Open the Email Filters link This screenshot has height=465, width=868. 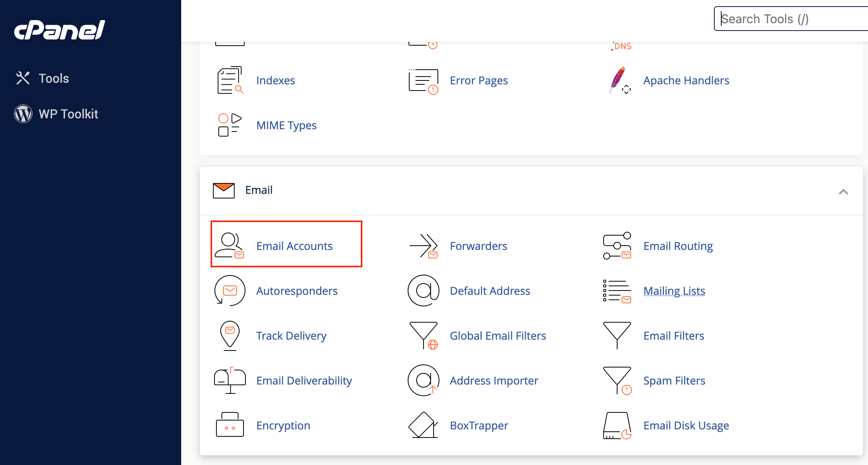tap(674, 336)
